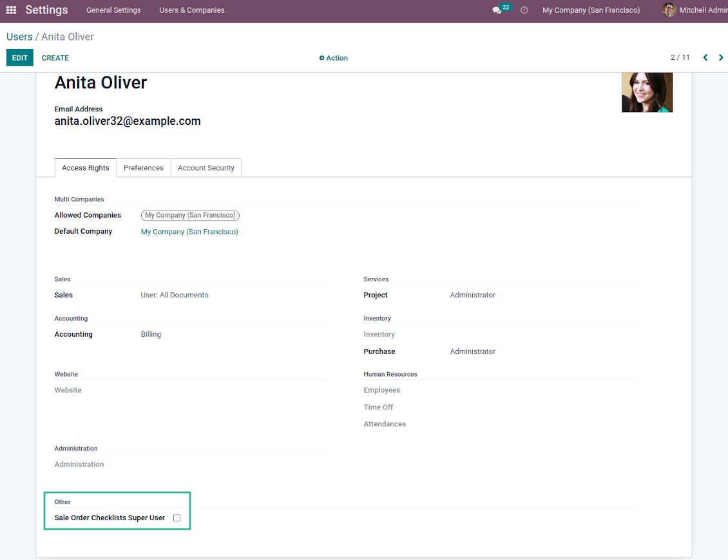
Task: Click the greyed Inventory field label
Action: tap(379, 334)
